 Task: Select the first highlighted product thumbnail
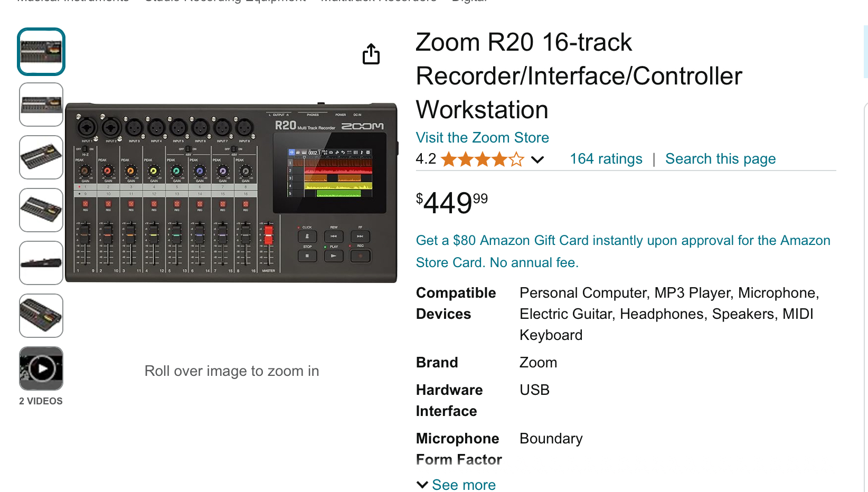(41, 52)
